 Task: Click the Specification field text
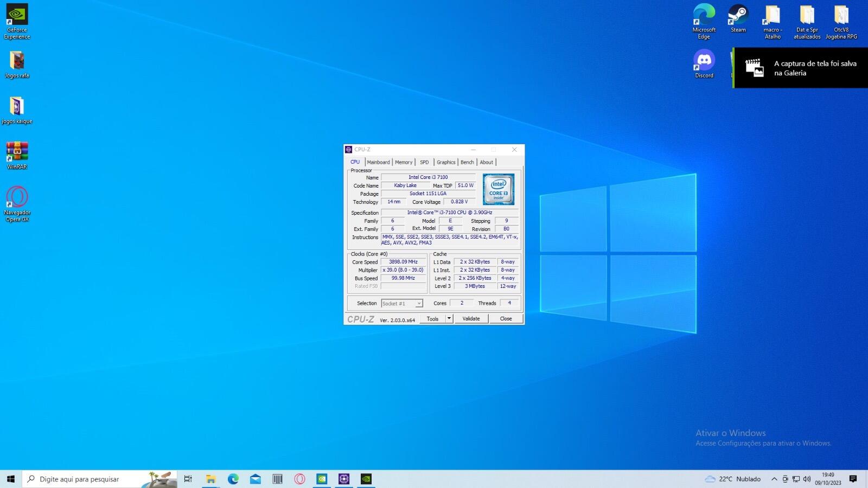450,213
